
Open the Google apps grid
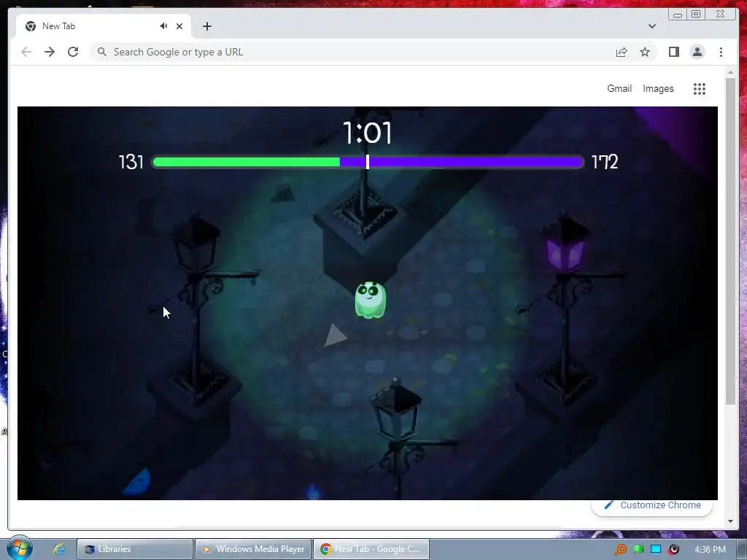pos(700,88)
